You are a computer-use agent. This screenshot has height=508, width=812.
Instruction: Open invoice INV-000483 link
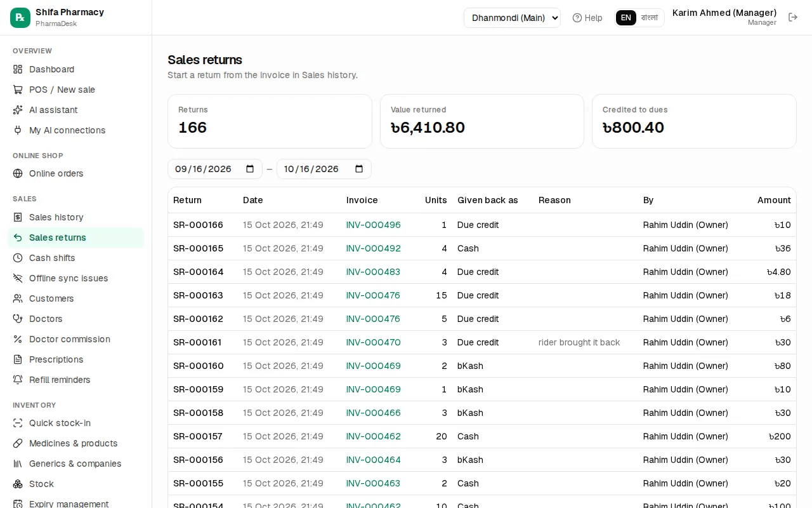point(373,272)
